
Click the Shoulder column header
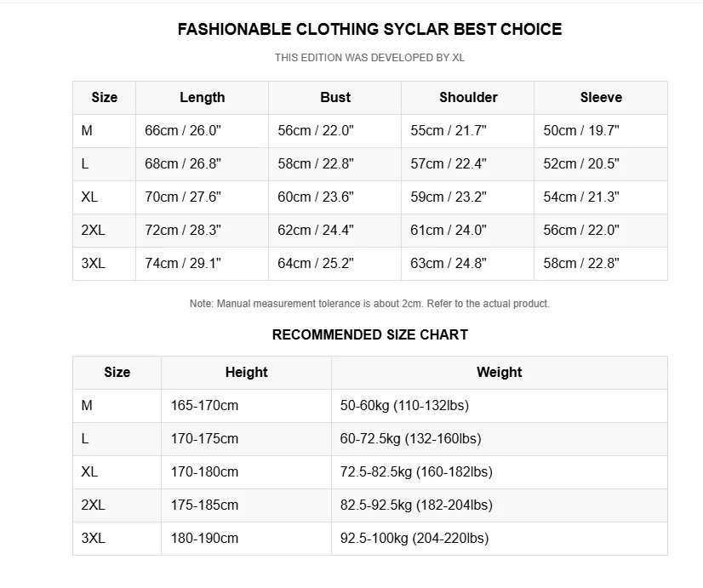tap(467, 98)
